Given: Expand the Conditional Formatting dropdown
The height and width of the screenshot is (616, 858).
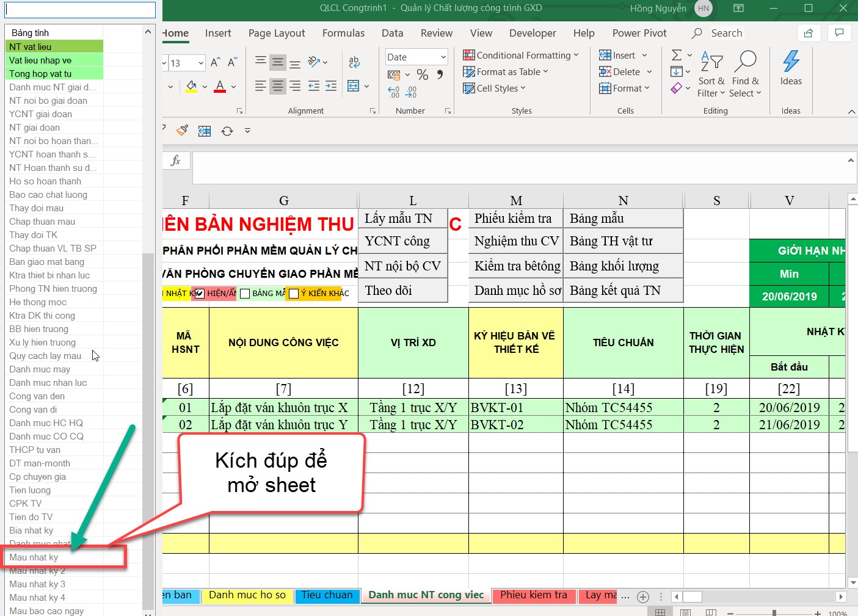Looking at the screenshot, I should (x=576, y=56).
